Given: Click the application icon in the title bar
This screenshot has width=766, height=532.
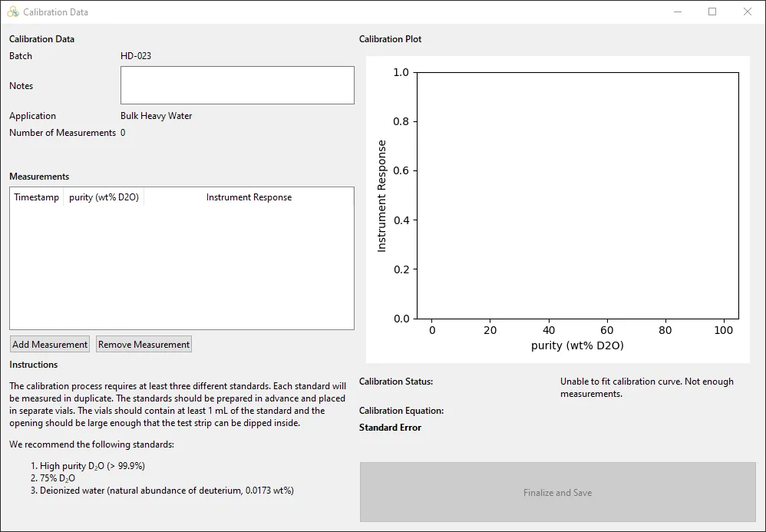Looking at the screenshot, I should point(13,12).
